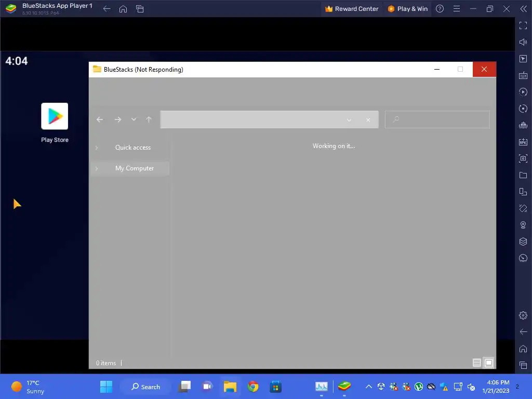The image size is (532, 399).
Task: Minimize the BlueStacks file dialog
Action: [x=437, y=69]
